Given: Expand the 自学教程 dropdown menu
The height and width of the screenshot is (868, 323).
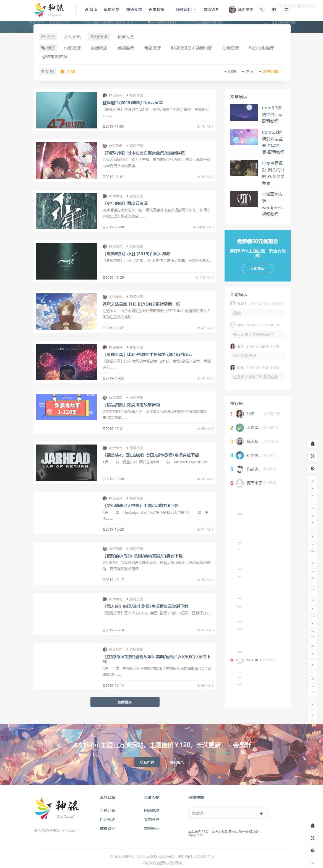Looking at the screenshot, I should click(159, 10).
